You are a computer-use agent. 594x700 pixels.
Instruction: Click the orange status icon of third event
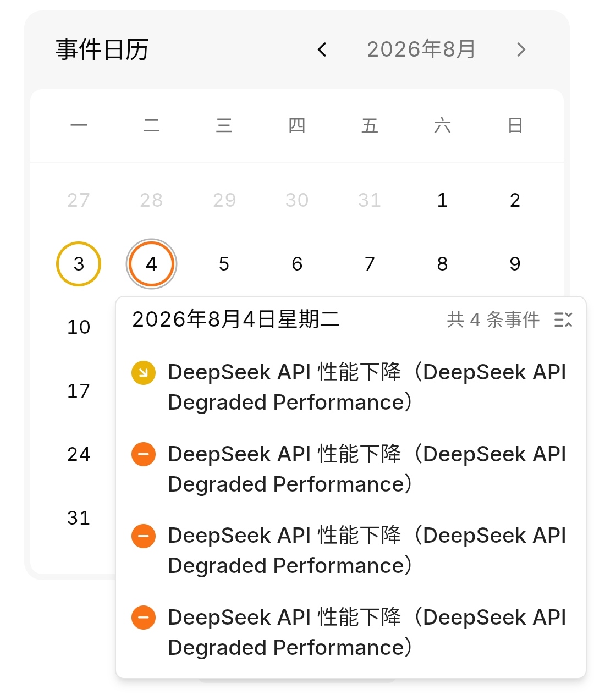coord(144,536)
